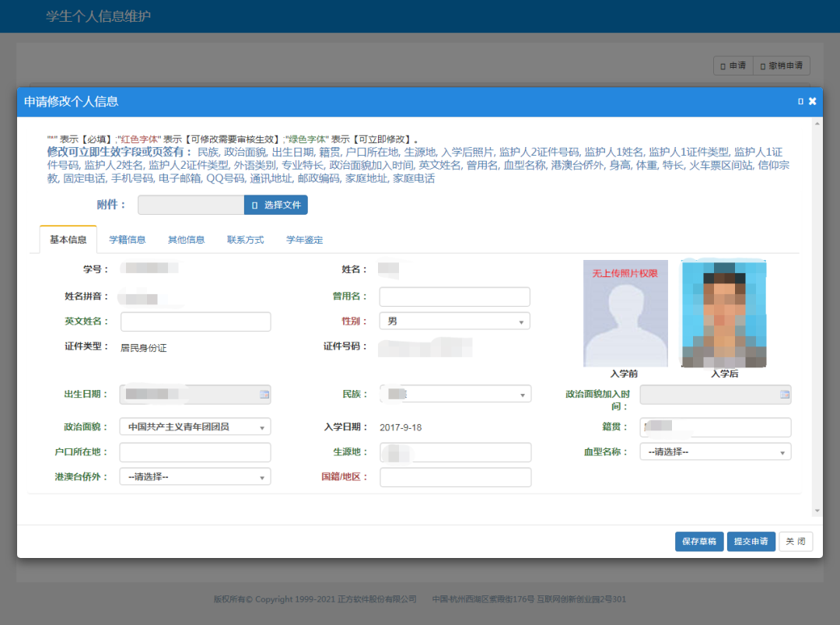Click calendar icon in 出生日期 field
The width and height of the screenshot is (840, 625).
(264, 395)
